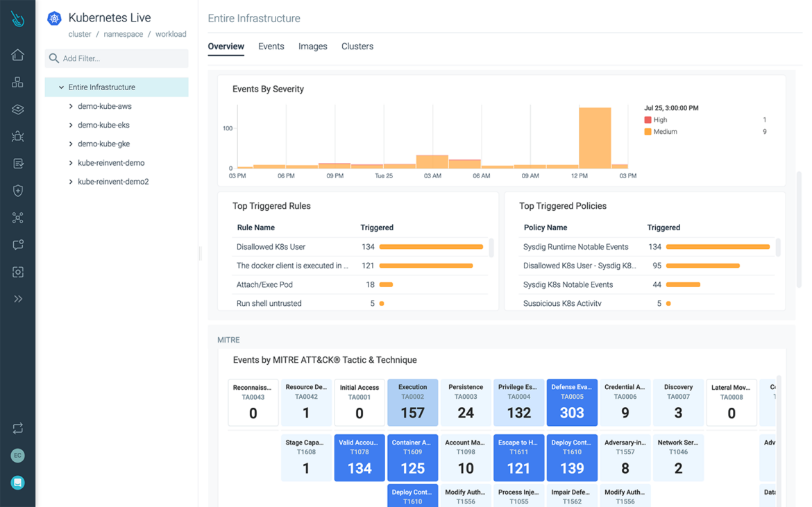The height and width of the screenshot is (507, 812).
Task: Select the Reconnaissance TA0043 tactic card
Action: pyautogui.click(x=253, y=402)
